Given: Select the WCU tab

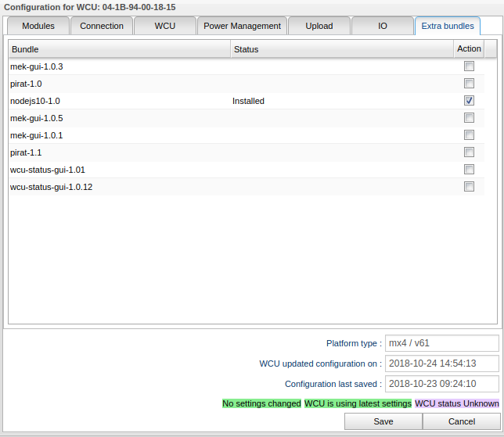Looking at the screenshot, I should [x=164, y=26].
